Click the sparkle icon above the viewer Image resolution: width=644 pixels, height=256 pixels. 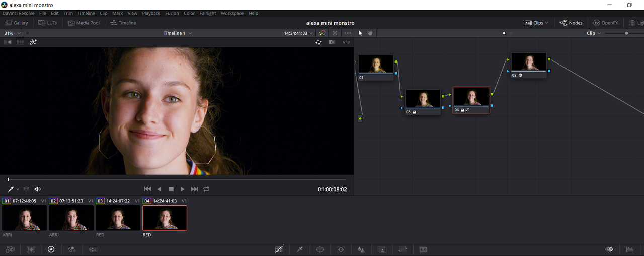[318, 42]
